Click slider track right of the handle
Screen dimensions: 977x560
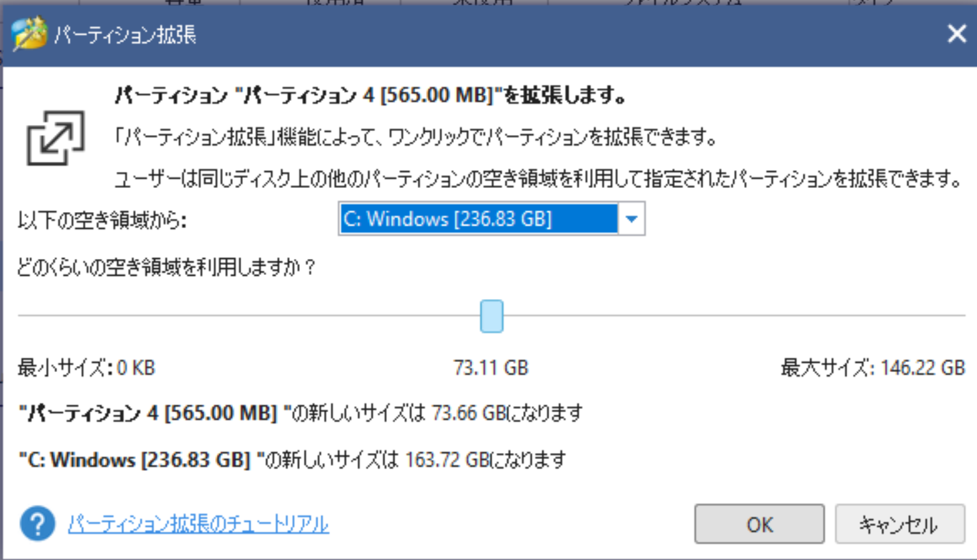click(x=734, y=316)
